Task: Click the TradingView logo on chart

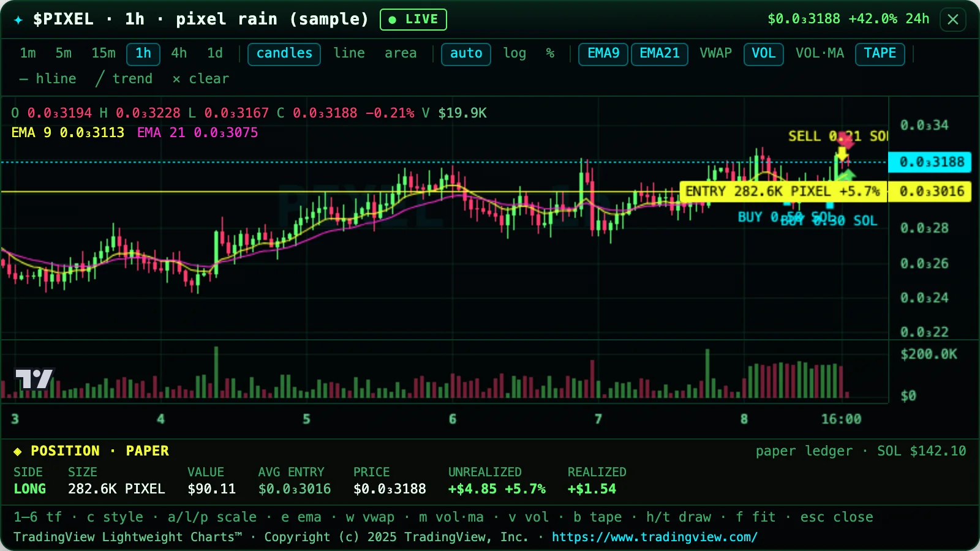Action: click(x=34, y=379)
